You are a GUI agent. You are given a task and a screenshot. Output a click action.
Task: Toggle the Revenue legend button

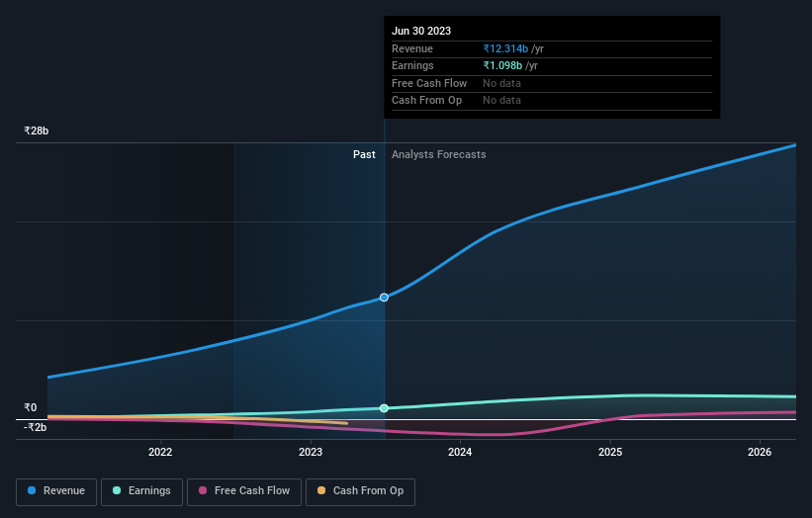click(56, 491)
